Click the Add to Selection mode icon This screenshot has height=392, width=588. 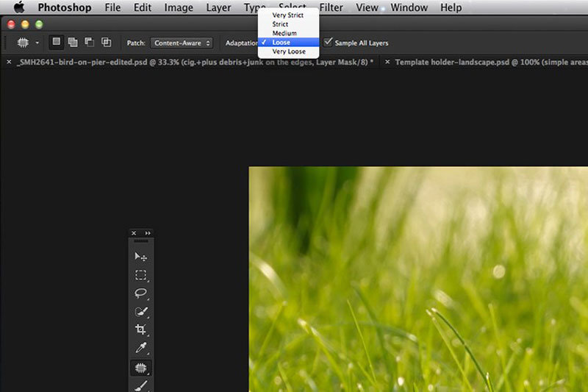point(72,43)
